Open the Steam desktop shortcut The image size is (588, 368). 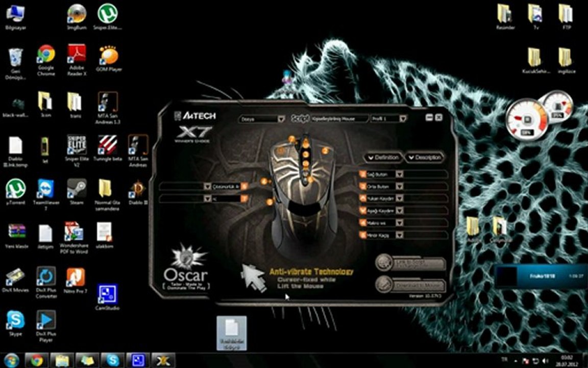coord(77,192)
